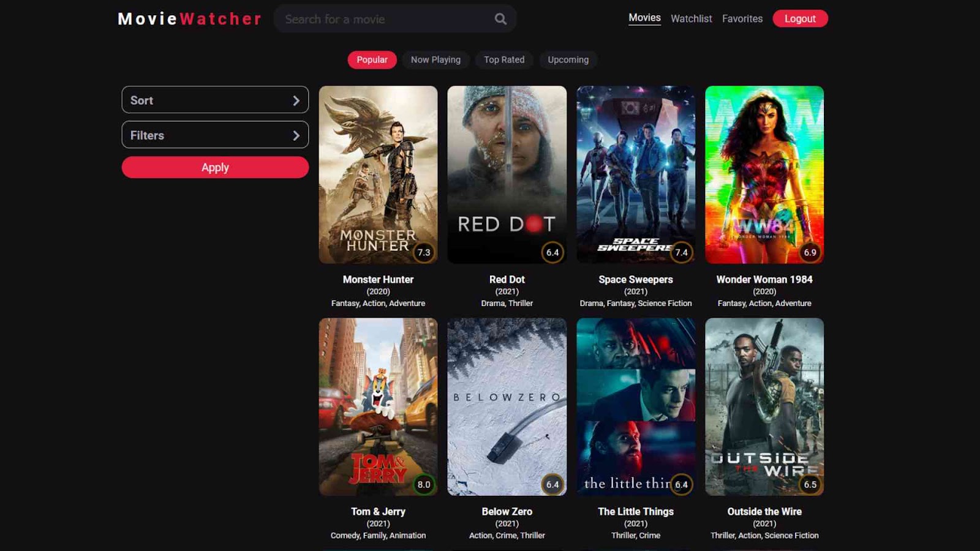Click Below Zero's 6.4 rating badge
The width and height of the screenshot is (980, 551).
tap(552, 484)
